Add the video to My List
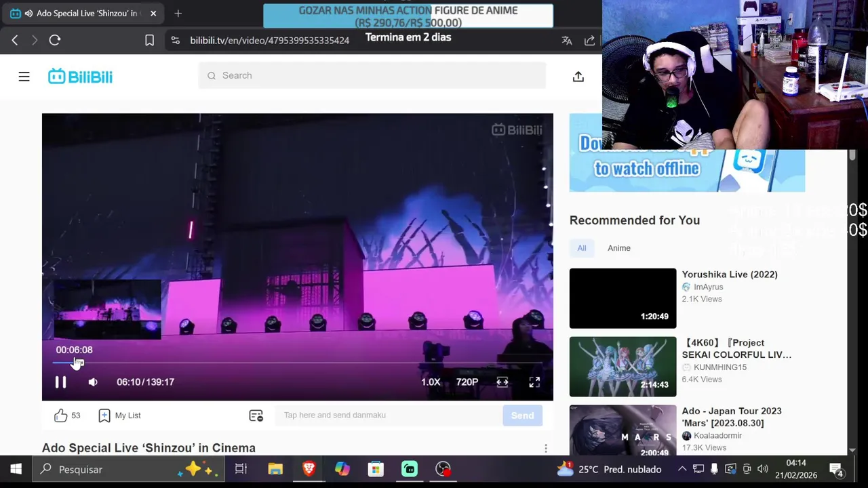This screenshot has width=868, height=488. coord(119,415)
